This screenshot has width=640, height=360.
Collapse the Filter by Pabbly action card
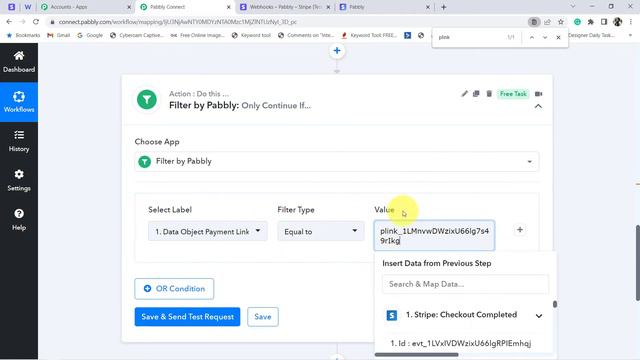tap(538, 107)
